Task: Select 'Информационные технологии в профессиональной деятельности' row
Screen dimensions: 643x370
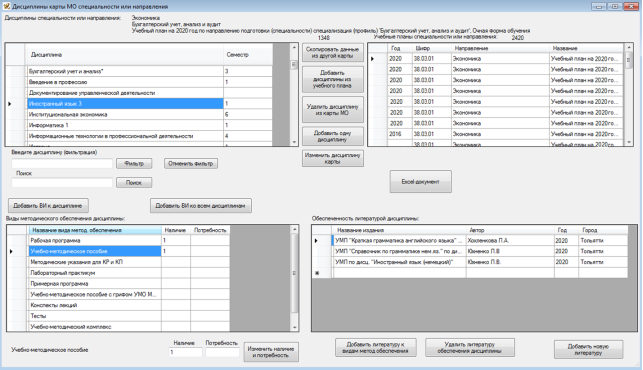Action: 139,136
